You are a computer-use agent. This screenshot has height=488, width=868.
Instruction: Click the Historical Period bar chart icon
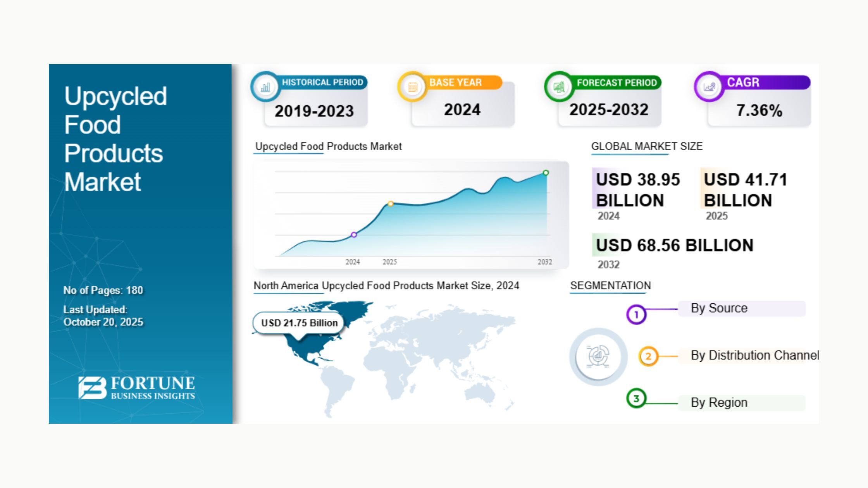[265, 87]
